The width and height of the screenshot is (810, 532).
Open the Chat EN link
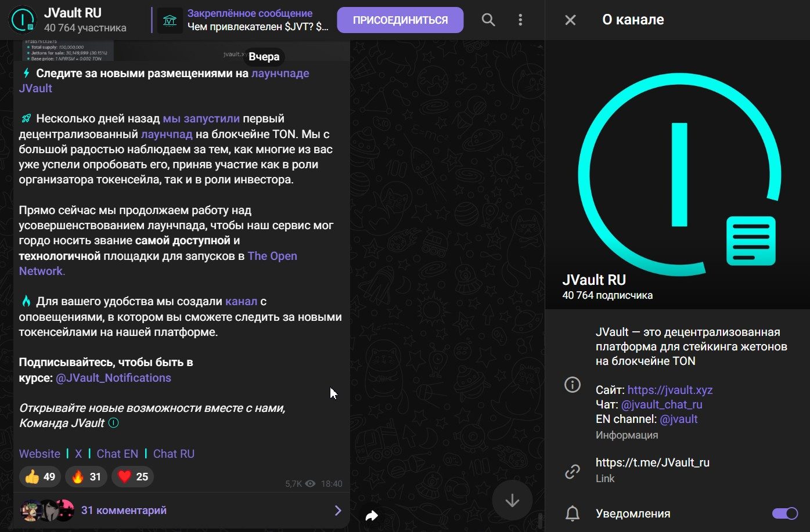click(117, 454)
